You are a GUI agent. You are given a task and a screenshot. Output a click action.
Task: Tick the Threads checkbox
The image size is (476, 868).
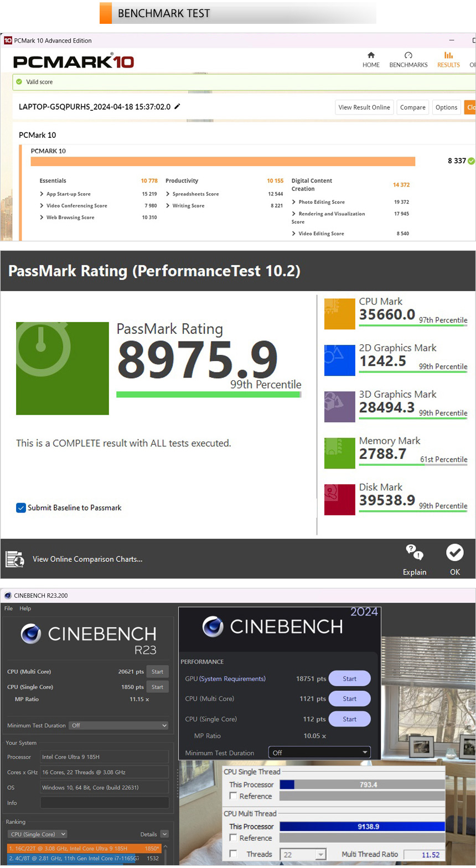point(234,854)
